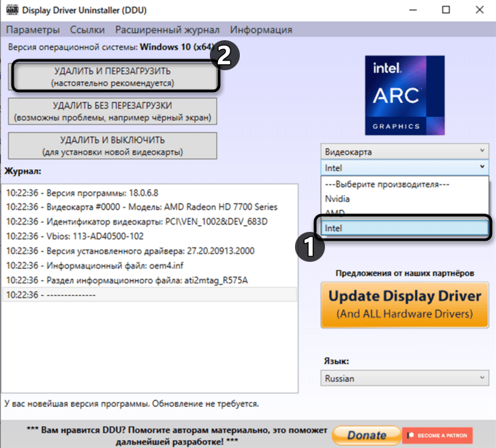The height and width of the screenshot is (448, 496).
Task: Select log line ati2mtag_R575A
Action: click(150, 280)
